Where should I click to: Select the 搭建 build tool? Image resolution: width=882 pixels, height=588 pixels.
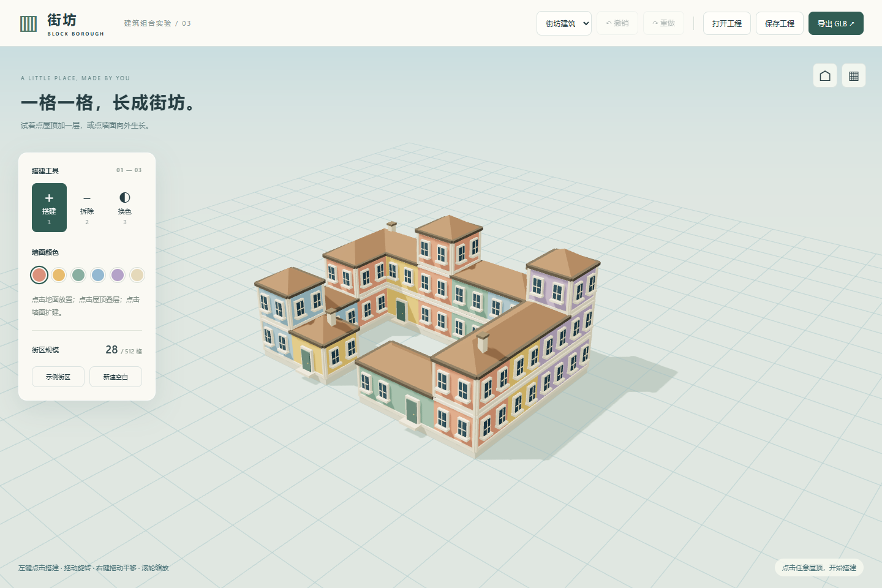(49, 208)
